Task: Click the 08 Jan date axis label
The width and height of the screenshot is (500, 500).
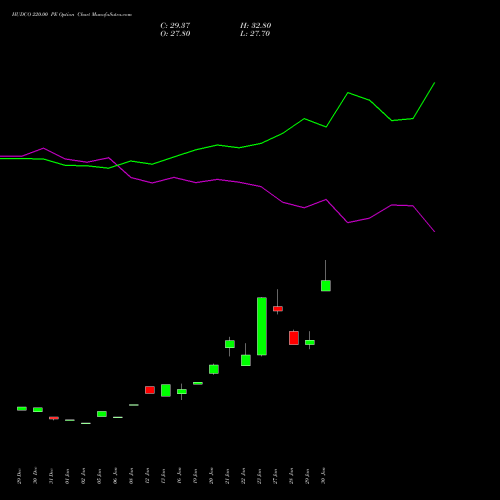Action: [131, 476]
